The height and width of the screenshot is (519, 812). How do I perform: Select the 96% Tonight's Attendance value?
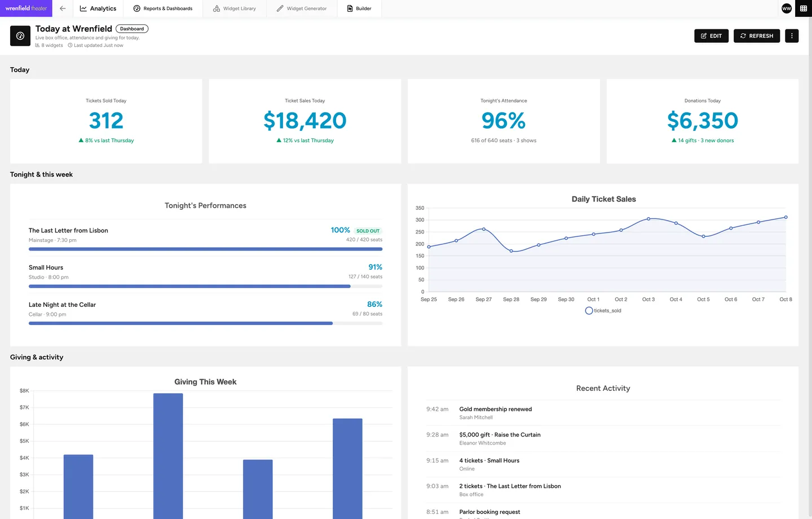tap(504, 121)
